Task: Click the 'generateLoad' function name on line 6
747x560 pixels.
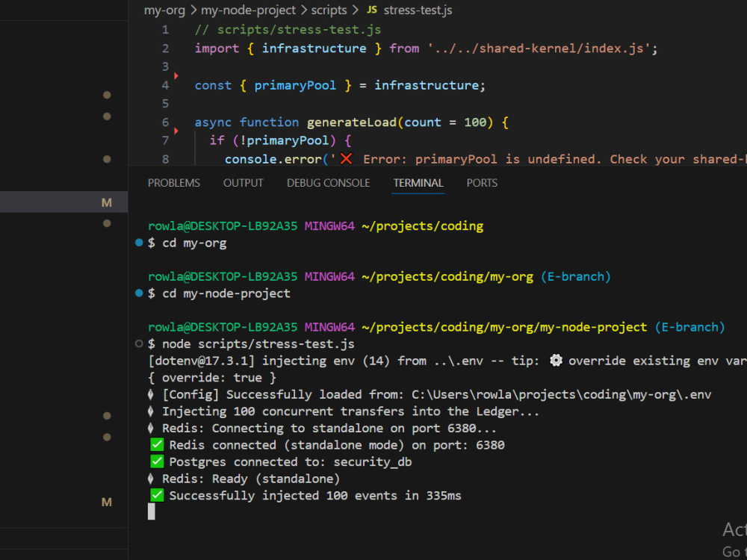Action: pyautogui.click(x=352, y=122)
